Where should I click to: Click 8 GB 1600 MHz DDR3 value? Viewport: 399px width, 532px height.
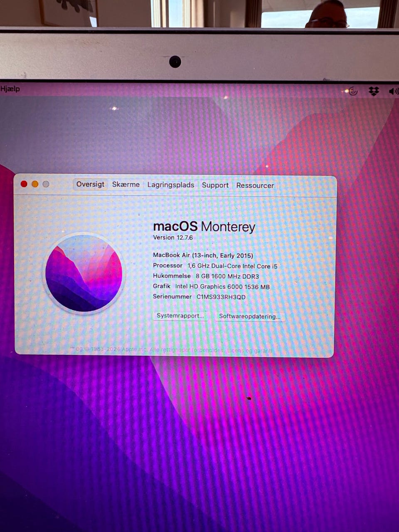[227, 276]
